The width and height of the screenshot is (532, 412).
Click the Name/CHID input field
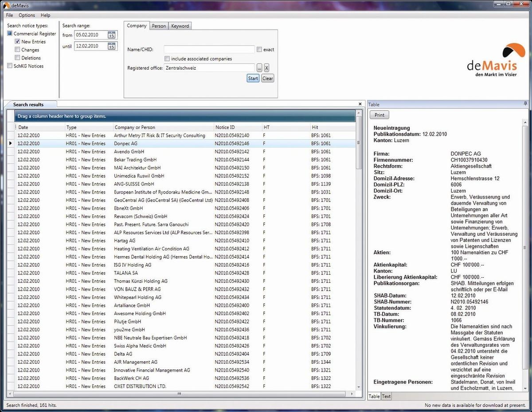tap(209, 50)
